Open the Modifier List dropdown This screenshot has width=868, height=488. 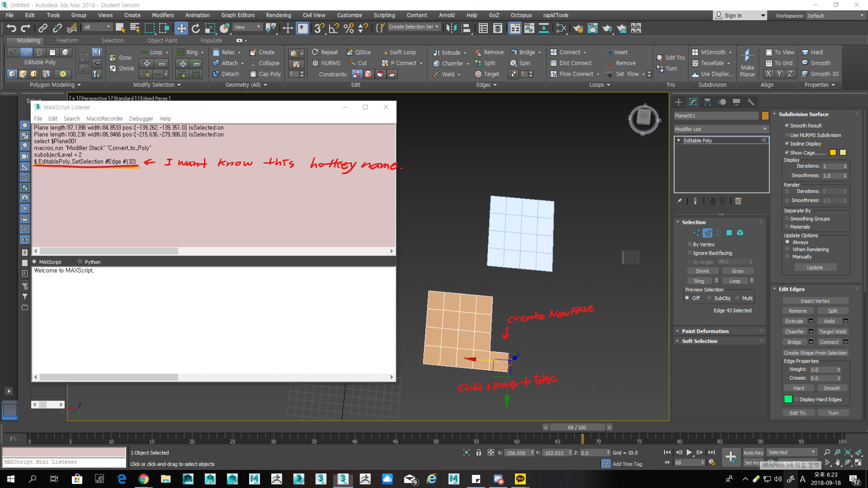click(721, 129)
